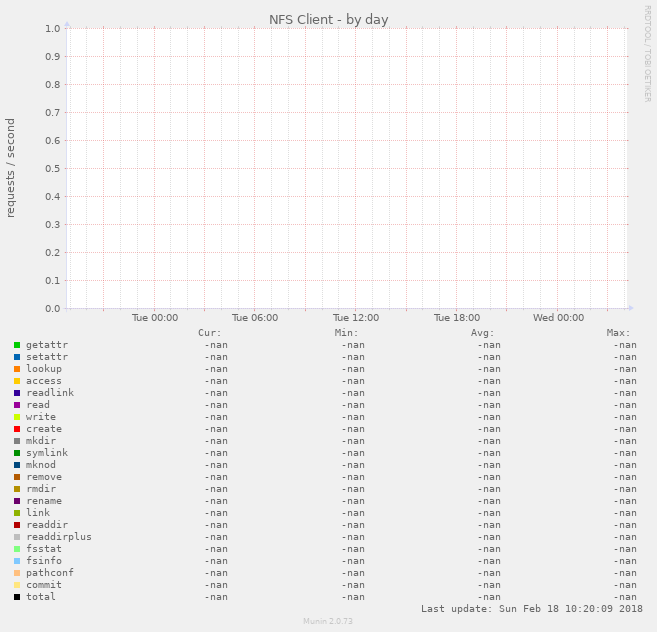657x632 pixels.
Task: Click the green getattr legend swatch
Action: 17,345
